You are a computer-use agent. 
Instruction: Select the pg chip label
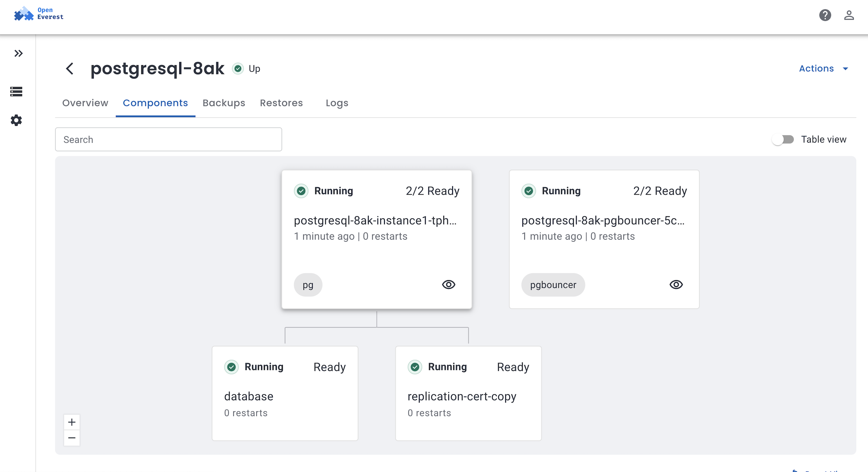coord(308,285)
